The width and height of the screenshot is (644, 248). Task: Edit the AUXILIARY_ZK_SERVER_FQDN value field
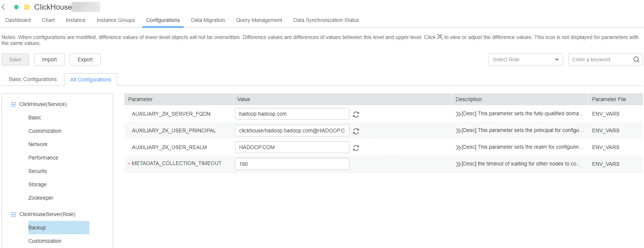(292, 114)
